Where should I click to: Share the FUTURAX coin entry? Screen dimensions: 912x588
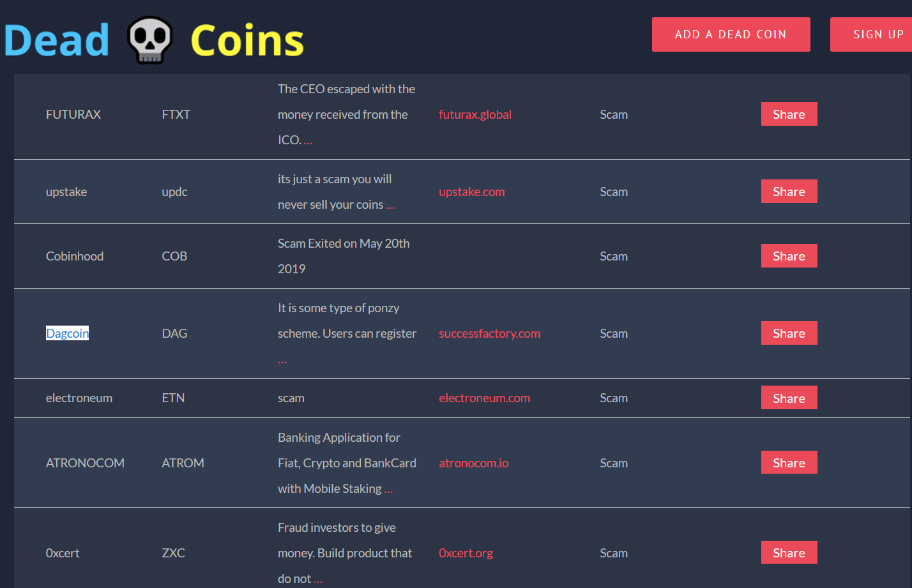tap(789, 114)
